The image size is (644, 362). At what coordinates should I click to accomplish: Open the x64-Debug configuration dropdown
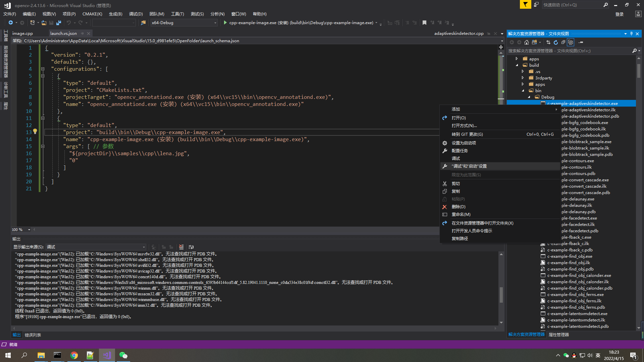[x=215, y=23]
